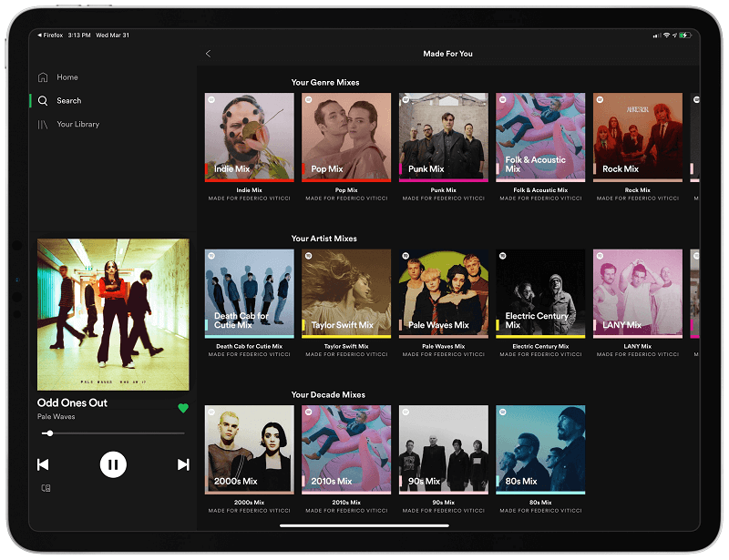
Task: Click Your Library shelf icon
Action: (43, 124)
